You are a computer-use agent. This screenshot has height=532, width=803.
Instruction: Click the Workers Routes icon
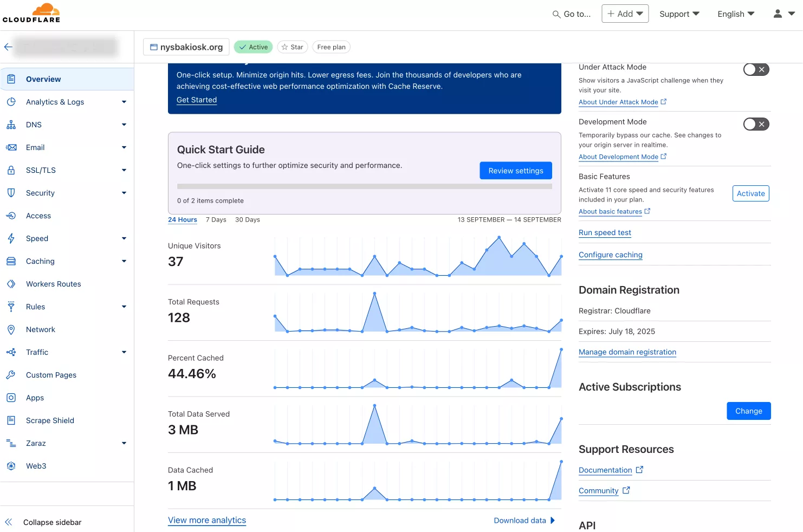coord(11,284)
